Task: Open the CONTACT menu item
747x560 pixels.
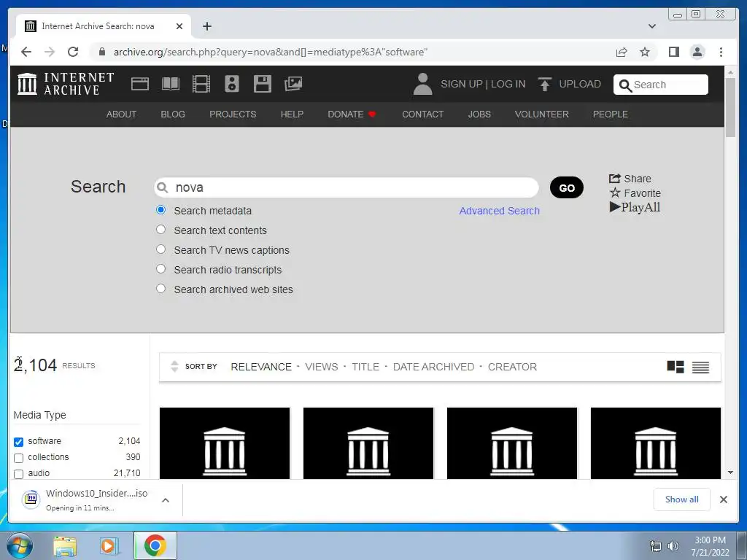Action: click(422, 114)
